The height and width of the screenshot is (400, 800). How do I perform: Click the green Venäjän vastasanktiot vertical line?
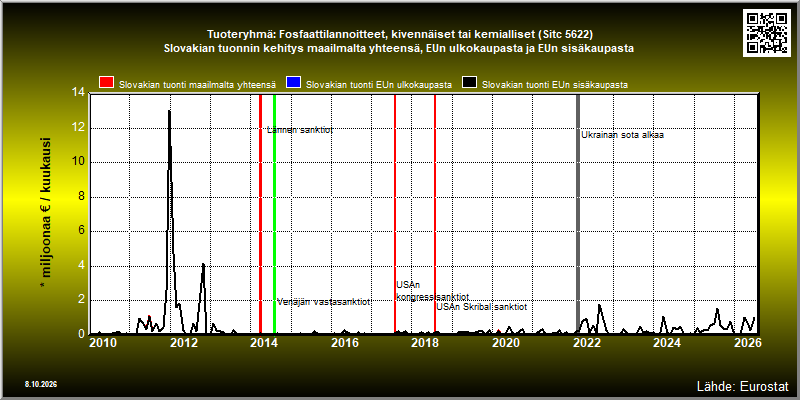274,213
